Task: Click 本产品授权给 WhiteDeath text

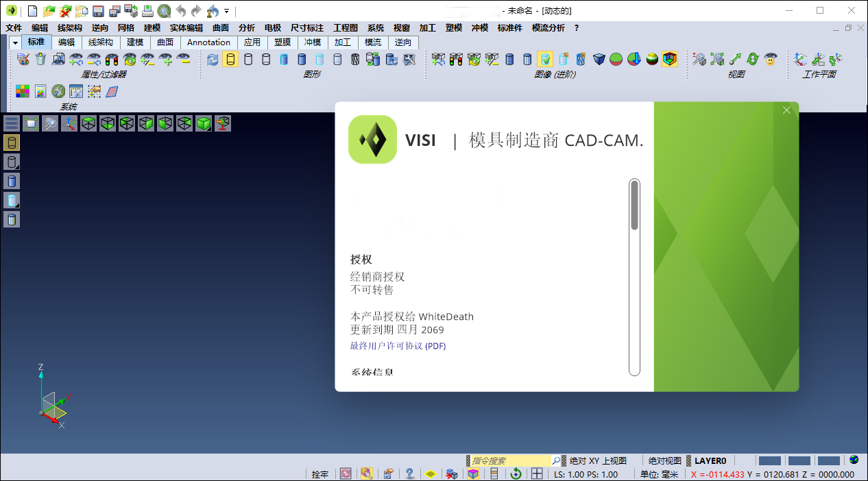Action: click(x=412, y=317)
